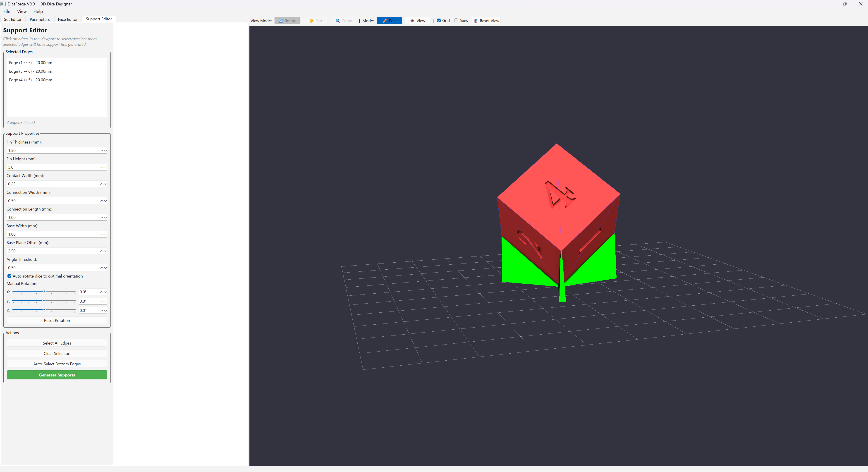868x472 pixels.
Task: Open the Help menu
Action: click(x=38, y=11)
